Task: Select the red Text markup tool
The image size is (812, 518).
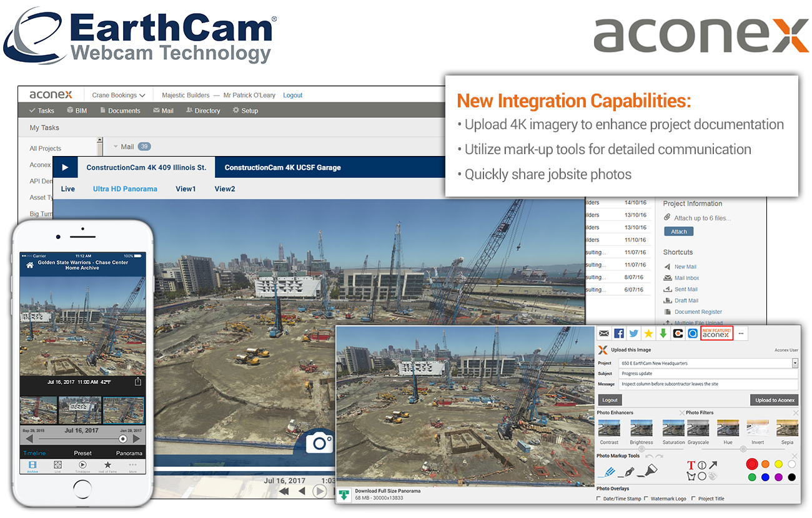Action: [691, 465]
